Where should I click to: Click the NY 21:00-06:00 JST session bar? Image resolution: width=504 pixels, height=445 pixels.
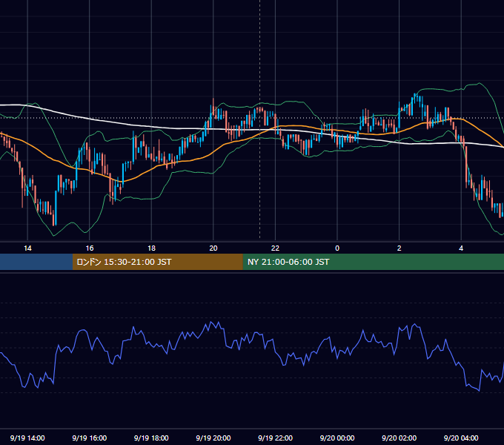[x=373, y=262]
